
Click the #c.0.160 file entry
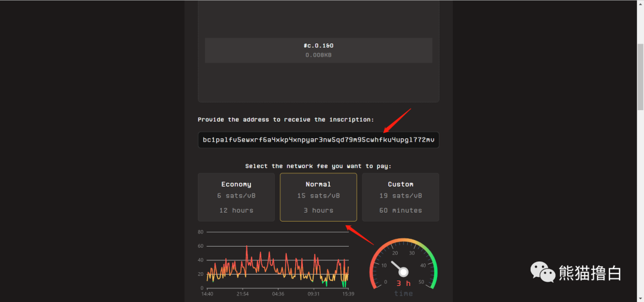[318, 50]
